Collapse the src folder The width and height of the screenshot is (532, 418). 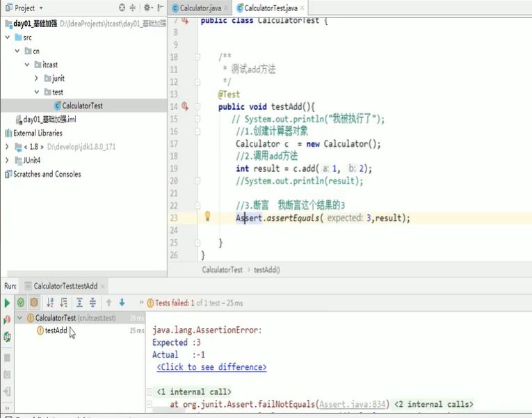pos(8,38)
